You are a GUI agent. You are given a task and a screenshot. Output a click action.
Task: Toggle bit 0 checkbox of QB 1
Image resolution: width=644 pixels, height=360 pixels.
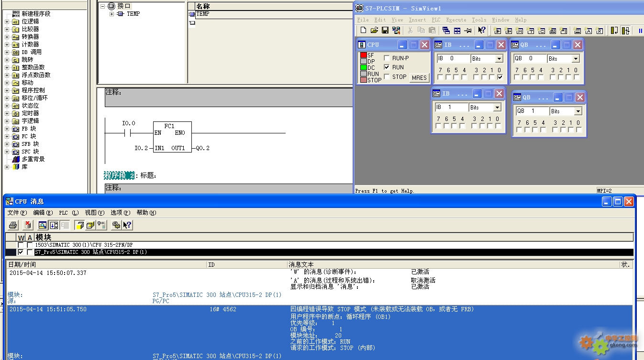tap(578, 130)
